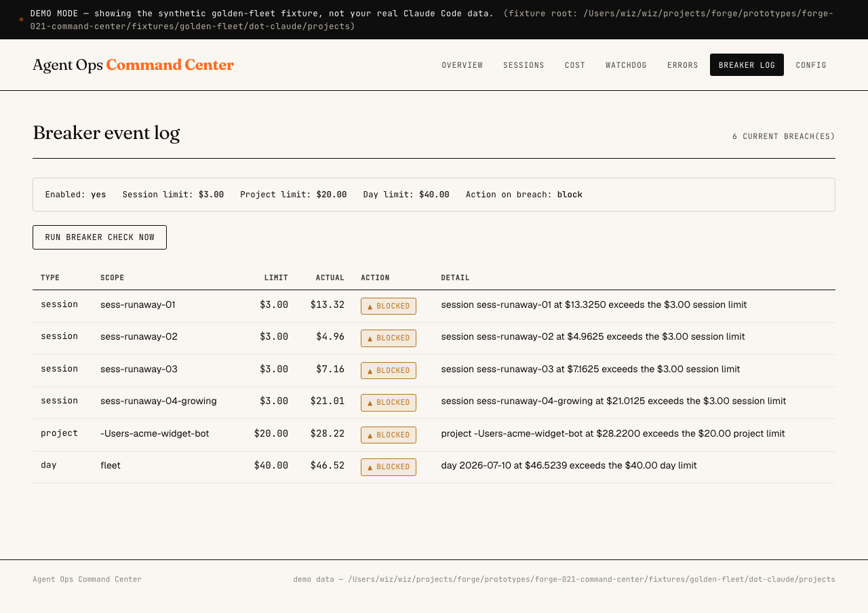
Task: Select the Breaker Log tab
Action: pyautogui.click(x=747, y=65)
